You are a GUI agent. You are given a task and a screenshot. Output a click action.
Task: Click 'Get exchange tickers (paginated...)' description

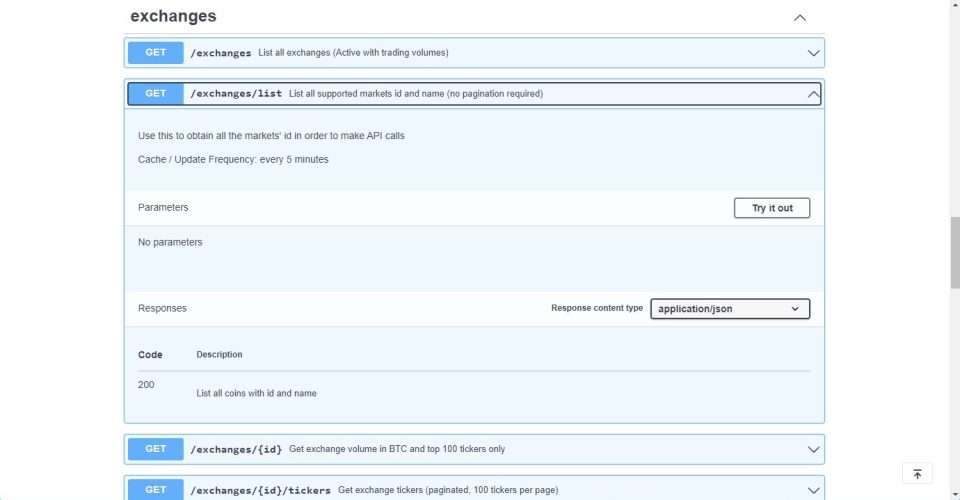(448, 490)
